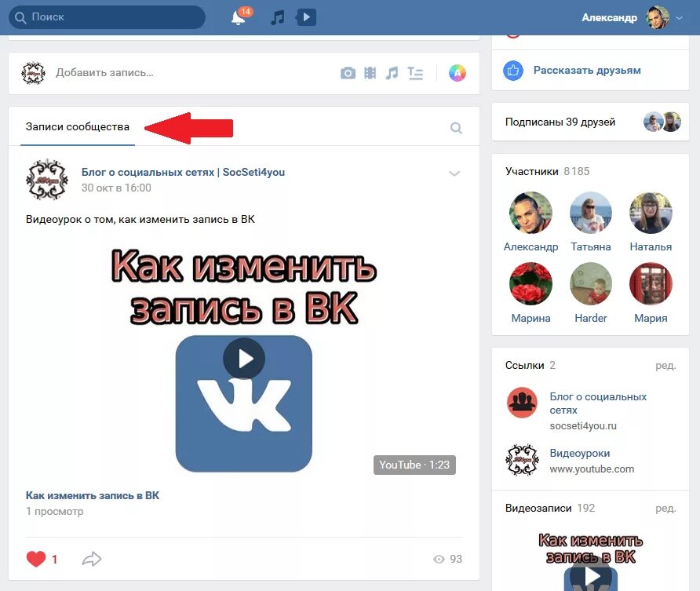Click the socseti4you.ru address text

(x=583, y=426)
